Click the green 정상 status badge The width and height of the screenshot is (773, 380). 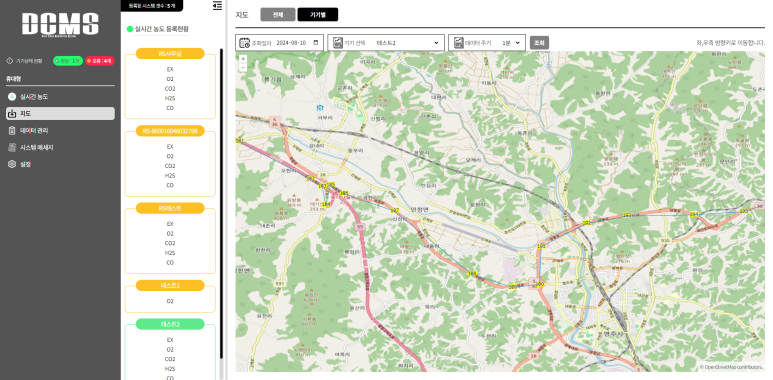click(68, 61)
